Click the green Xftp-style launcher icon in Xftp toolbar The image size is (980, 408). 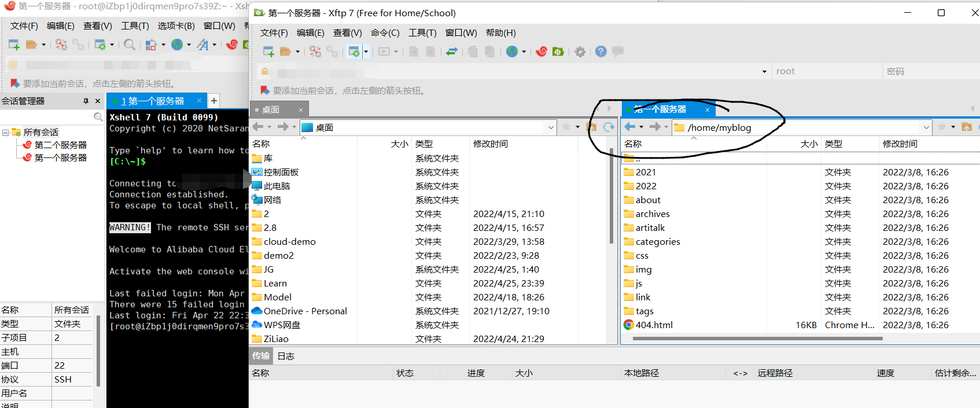[x=558, y=52]
